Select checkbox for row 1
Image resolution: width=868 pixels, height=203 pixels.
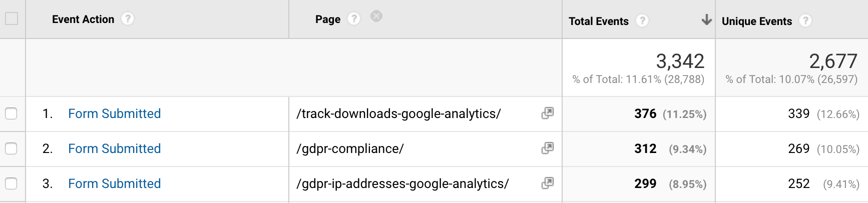pyautogui.click(x=11, y=113)
